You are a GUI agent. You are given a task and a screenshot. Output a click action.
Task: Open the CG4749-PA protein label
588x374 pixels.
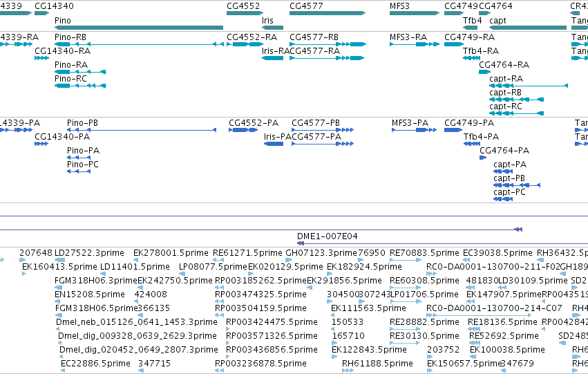click(x=469, y=122)
